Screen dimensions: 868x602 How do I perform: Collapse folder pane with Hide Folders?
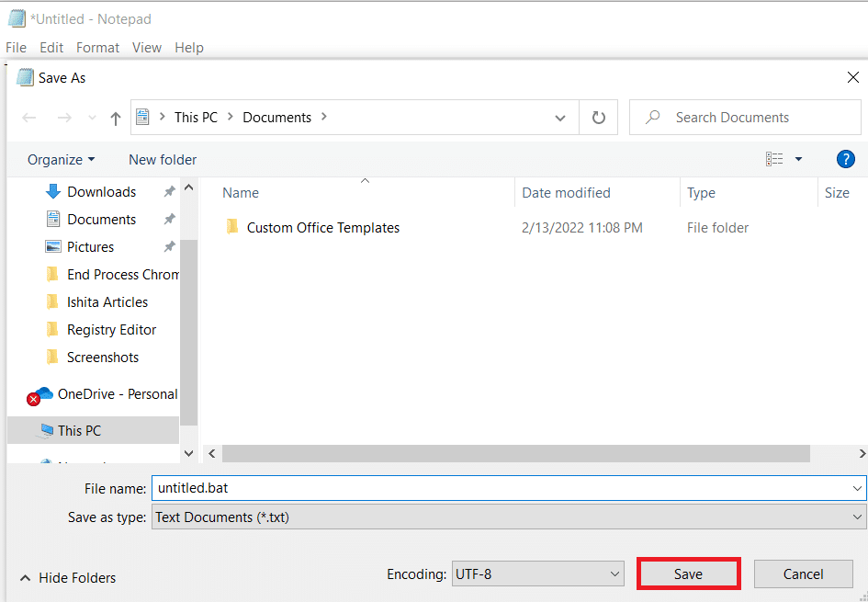pos(68,577)
